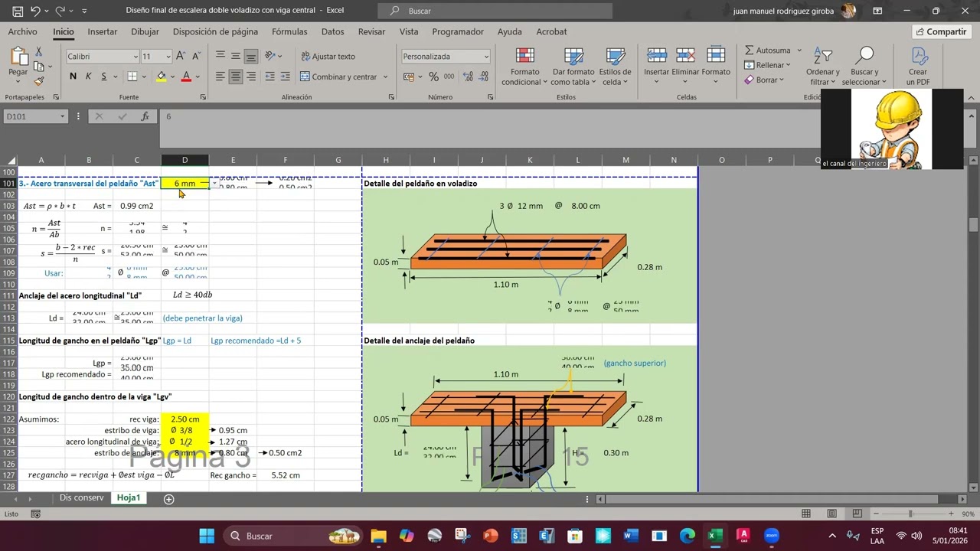This screenshot has width=980, height=551.
Task: Toggle bottom vertical alignment
Action: 250,56
